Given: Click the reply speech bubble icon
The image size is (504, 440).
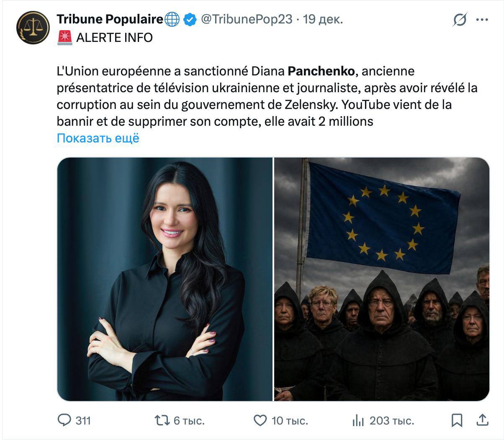Looking at the screenshot, I should click(64, 420).
